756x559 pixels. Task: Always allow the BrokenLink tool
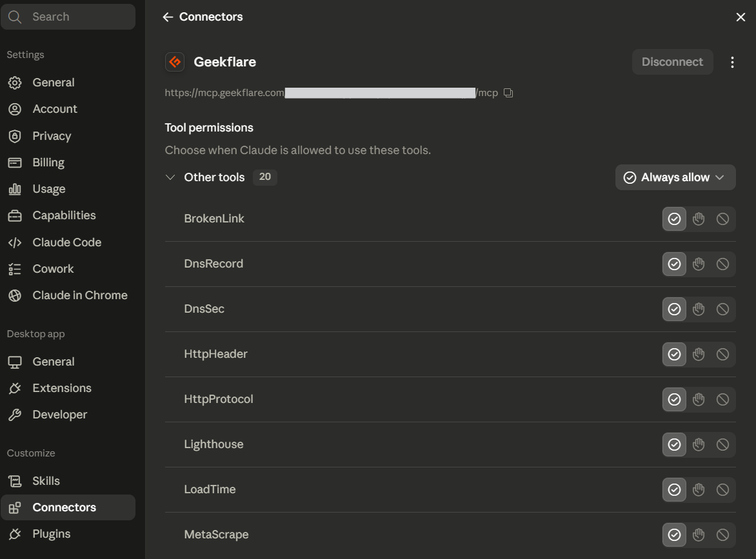(674, 219)
